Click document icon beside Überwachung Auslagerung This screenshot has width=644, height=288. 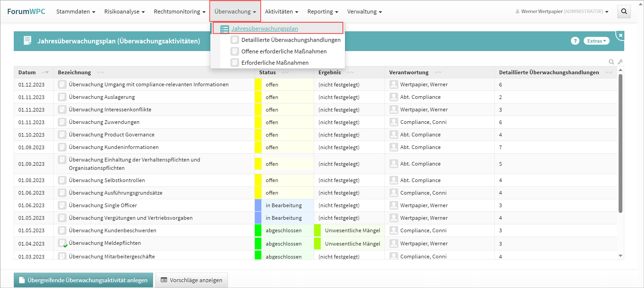(x=62, y=97)
